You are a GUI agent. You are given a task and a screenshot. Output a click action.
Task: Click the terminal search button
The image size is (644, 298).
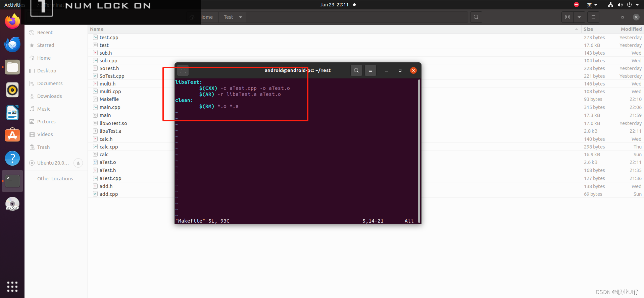click(x=356, y=70)
